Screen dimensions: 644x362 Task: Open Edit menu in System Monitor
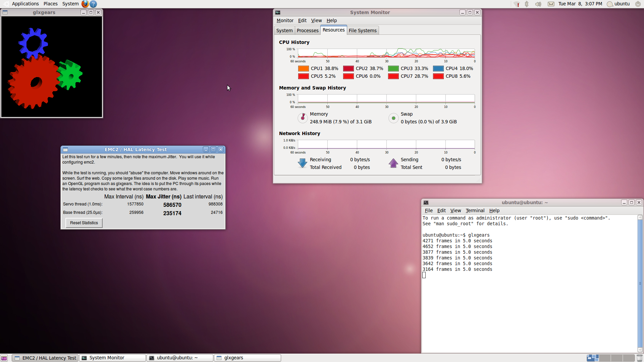coord(302,20)
